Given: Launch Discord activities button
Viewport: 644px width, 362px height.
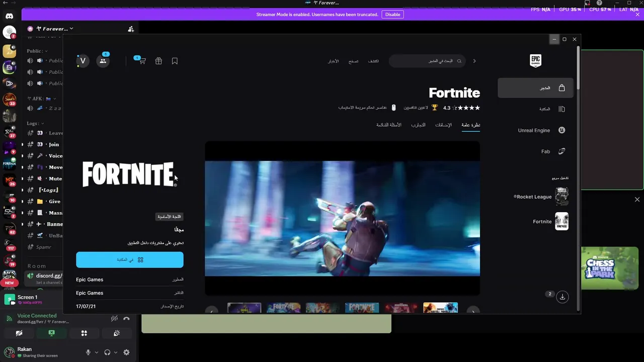Looking at the screenshot, I should point(84,333).
